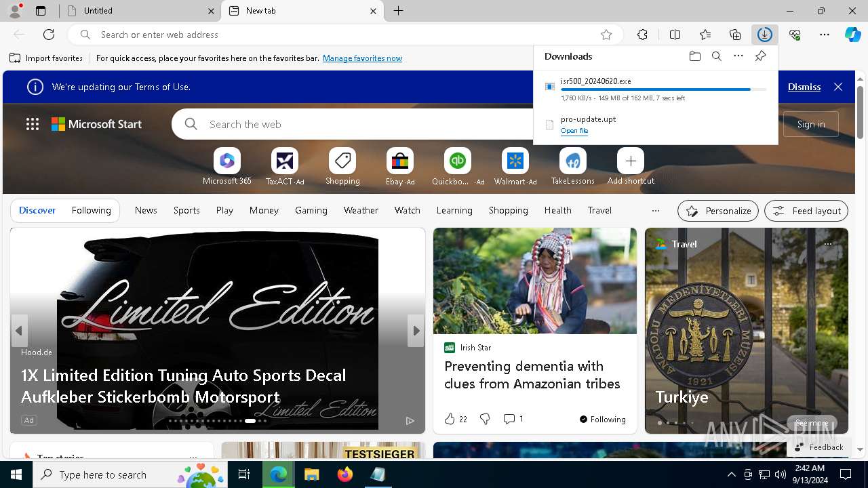This screenshot has width=868, height=488.
Task: Click the Personalize button
Action: pos(718,211)
